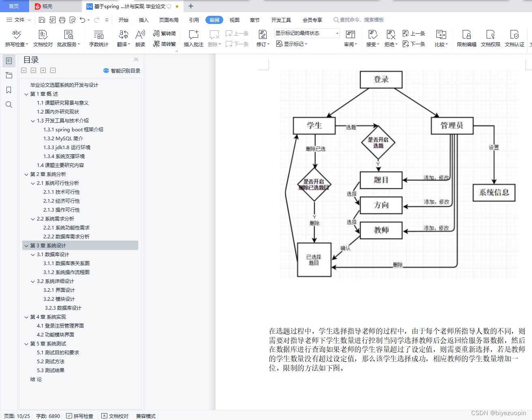Open restrict editing (限制编辑)

(467, 39)
